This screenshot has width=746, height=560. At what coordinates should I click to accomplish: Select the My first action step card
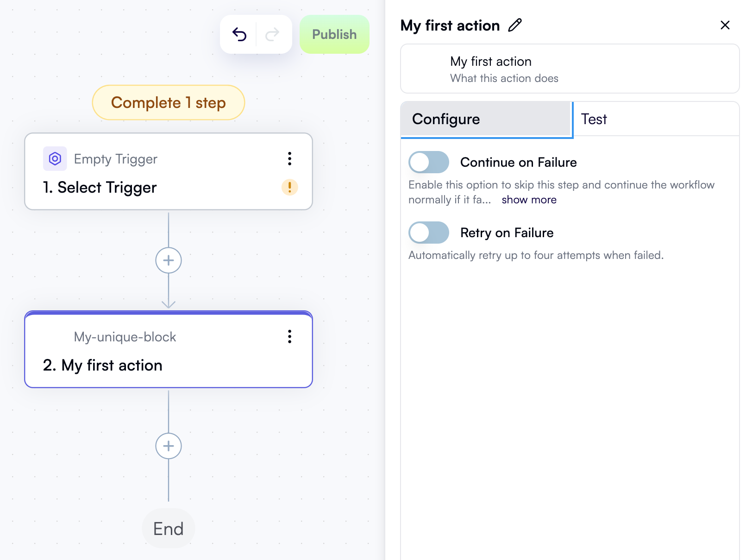[169, 349]
